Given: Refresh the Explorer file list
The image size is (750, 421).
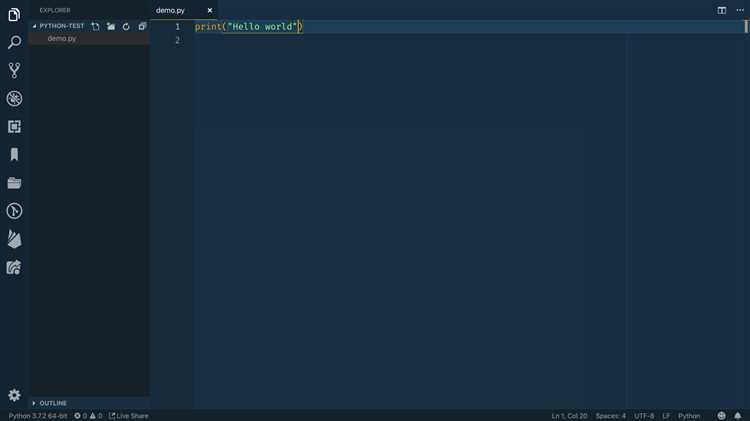Looking at the screenshot, I should (x=126, y=26).
